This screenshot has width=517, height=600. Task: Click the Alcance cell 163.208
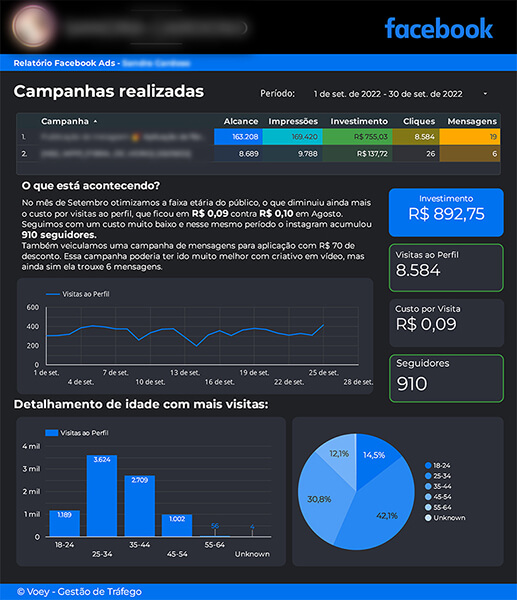pos(238,137)
